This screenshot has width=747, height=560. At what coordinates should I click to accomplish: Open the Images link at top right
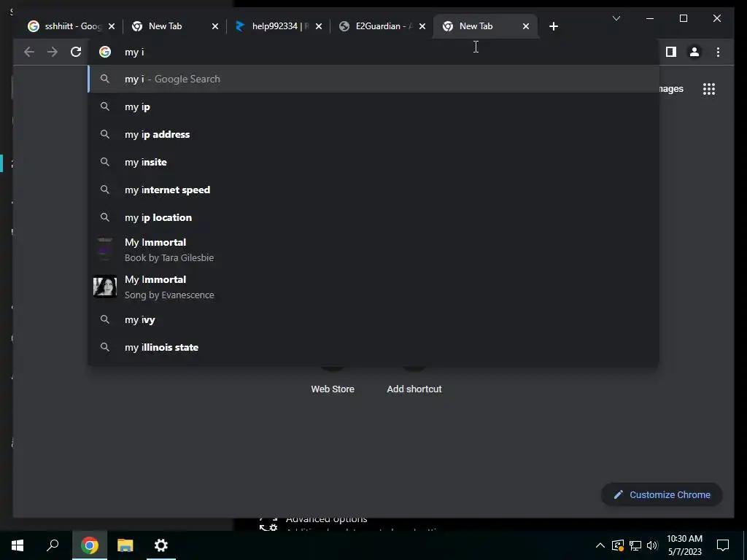point(671,89)
